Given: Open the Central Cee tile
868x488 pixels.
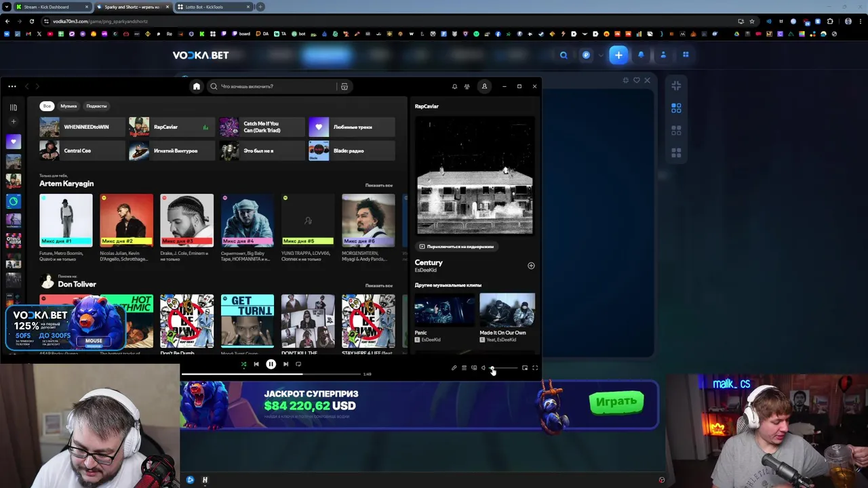Looking at the screenshot, I should tap(82, 150).
